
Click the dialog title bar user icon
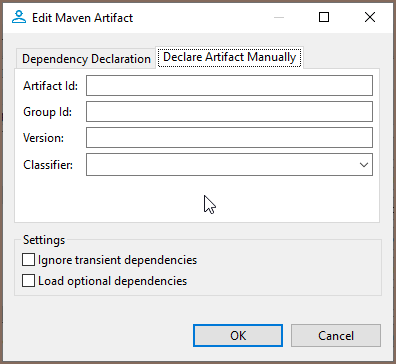click(19, 17)
